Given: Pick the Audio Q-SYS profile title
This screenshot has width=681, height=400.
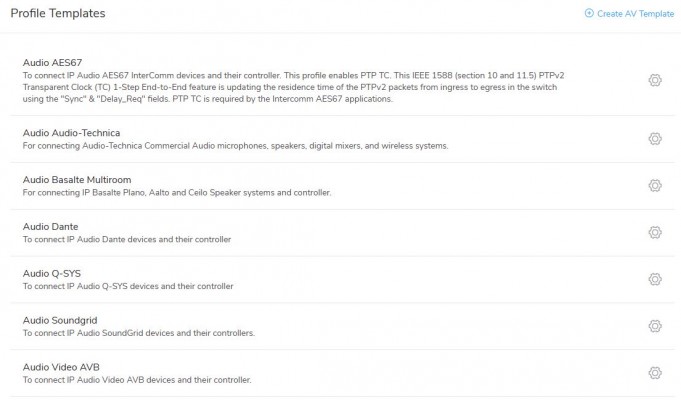Looking at the screenshot, I should 52,274.
